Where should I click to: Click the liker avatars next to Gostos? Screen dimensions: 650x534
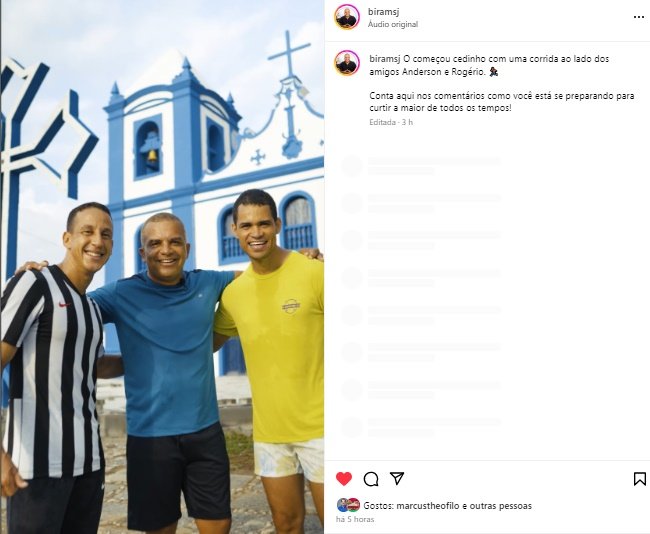pos(348,505)
